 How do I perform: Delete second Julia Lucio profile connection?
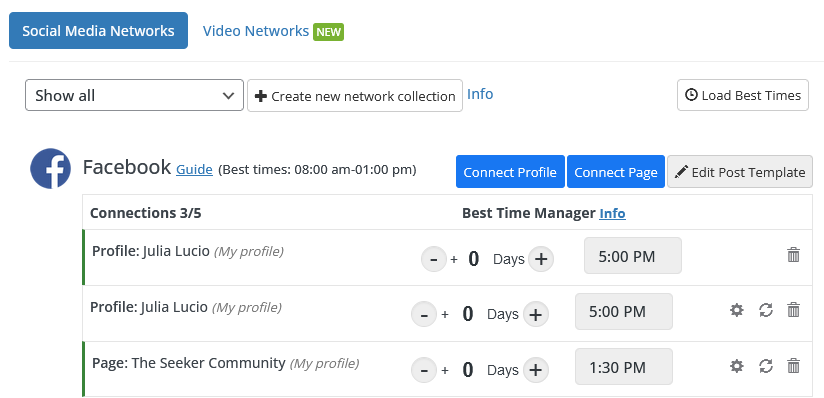(794, 310)
